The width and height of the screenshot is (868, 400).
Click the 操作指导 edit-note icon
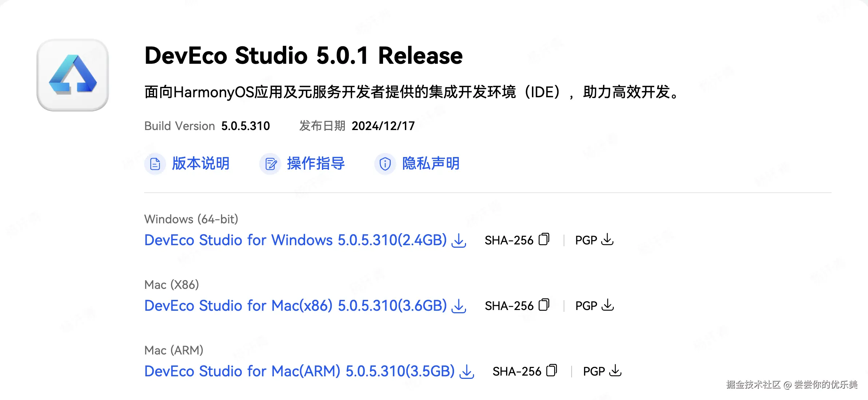point(270,164)
